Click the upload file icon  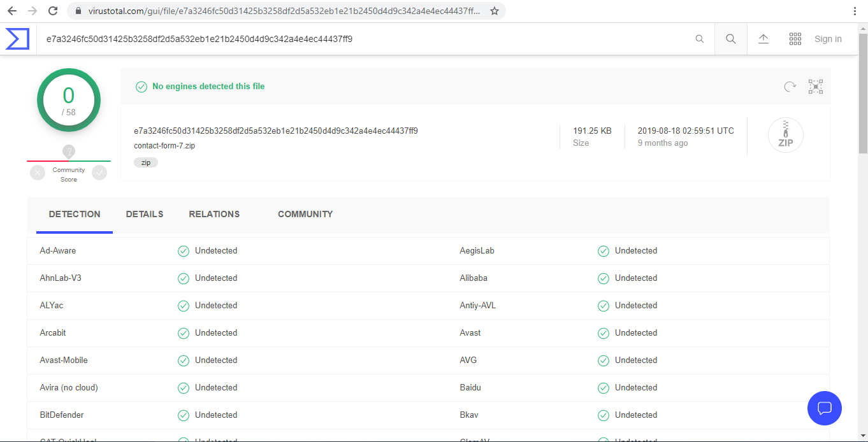pyautogui.click(x=763, y=39)
